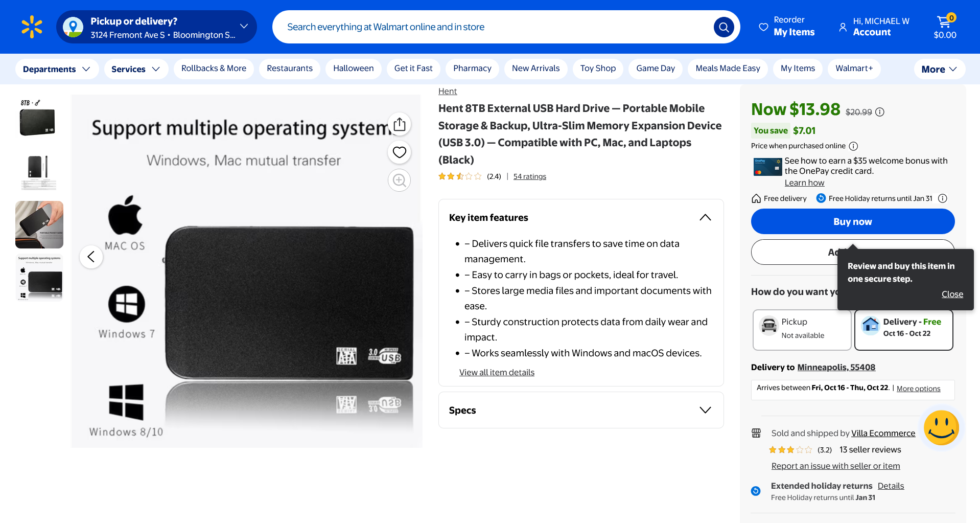This screenshot has width=980, height=523.
Task: Open the 54 ratings link
Action: pos(530,176)
